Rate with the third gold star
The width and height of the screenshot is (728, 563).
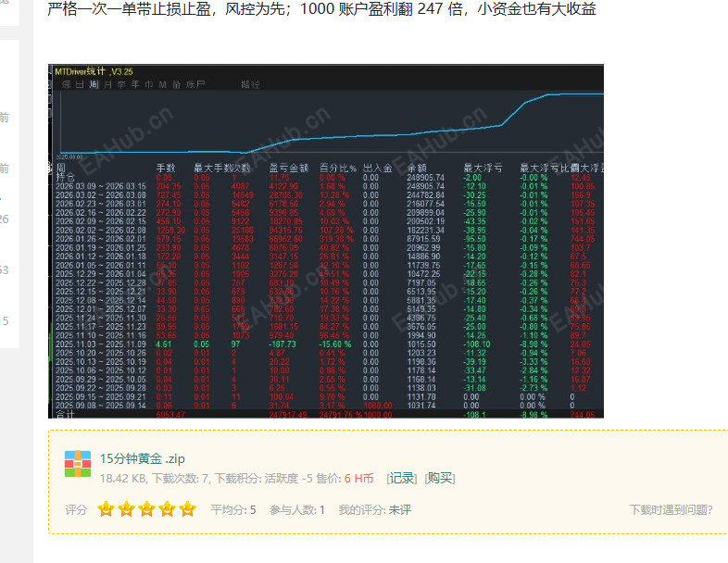click(x=146, y=509)
